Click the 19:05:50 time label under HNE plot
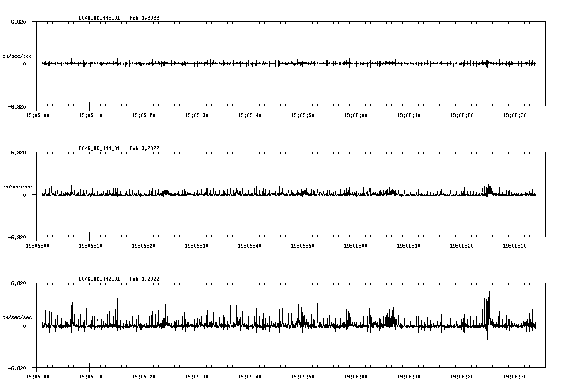The image size is (576, 392). click(302, 115)
